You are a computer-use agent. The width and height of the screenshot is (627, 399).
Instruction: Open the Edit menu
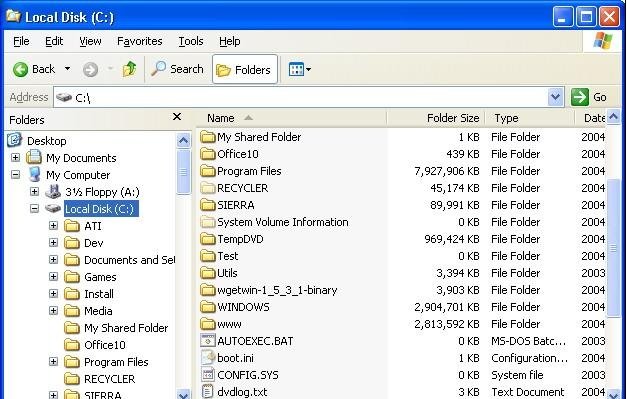coord(54,41)
